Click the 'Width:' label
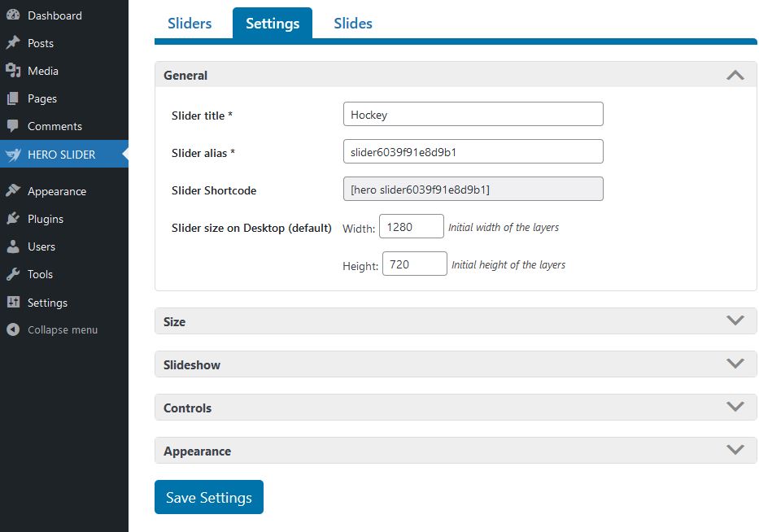 [x=359, y=229]
